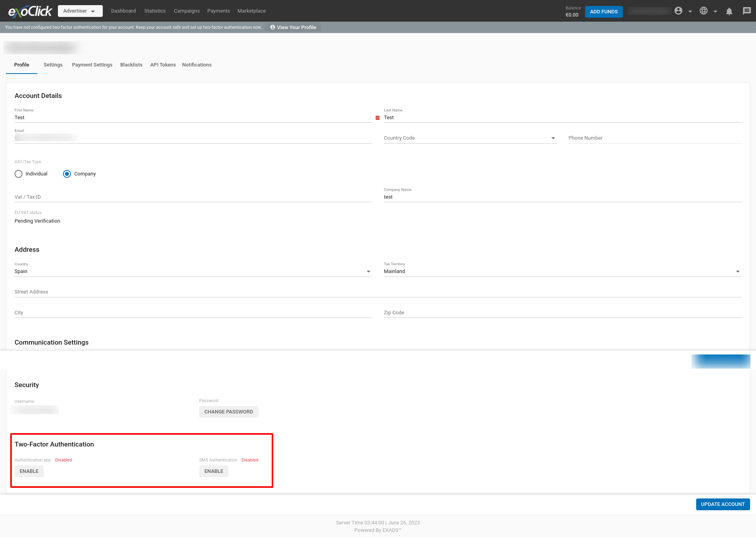
Task: Switch to the Payment Settings tab
Action: (92, 65)
